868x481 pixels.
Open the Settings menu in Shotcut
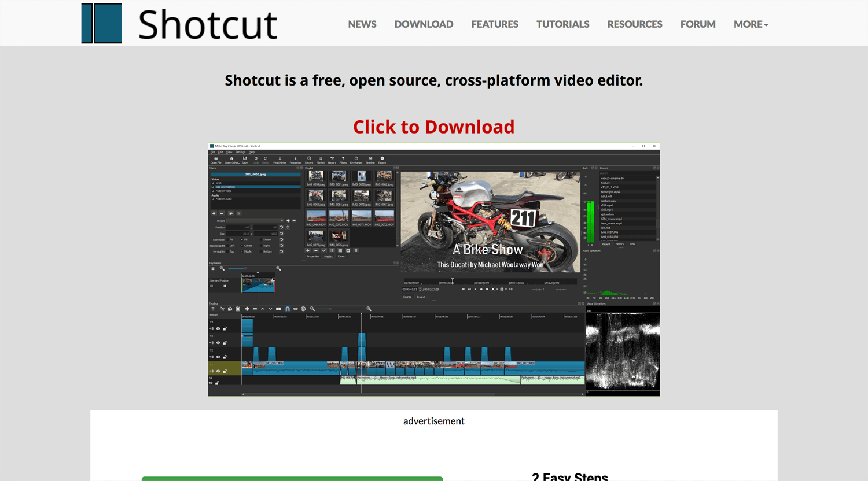coord(240,152)
